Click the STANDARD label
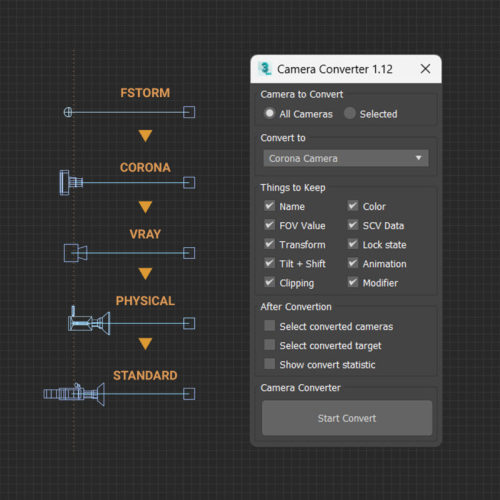500x500 pixels. pyautogui.click(x=145, y=376)
